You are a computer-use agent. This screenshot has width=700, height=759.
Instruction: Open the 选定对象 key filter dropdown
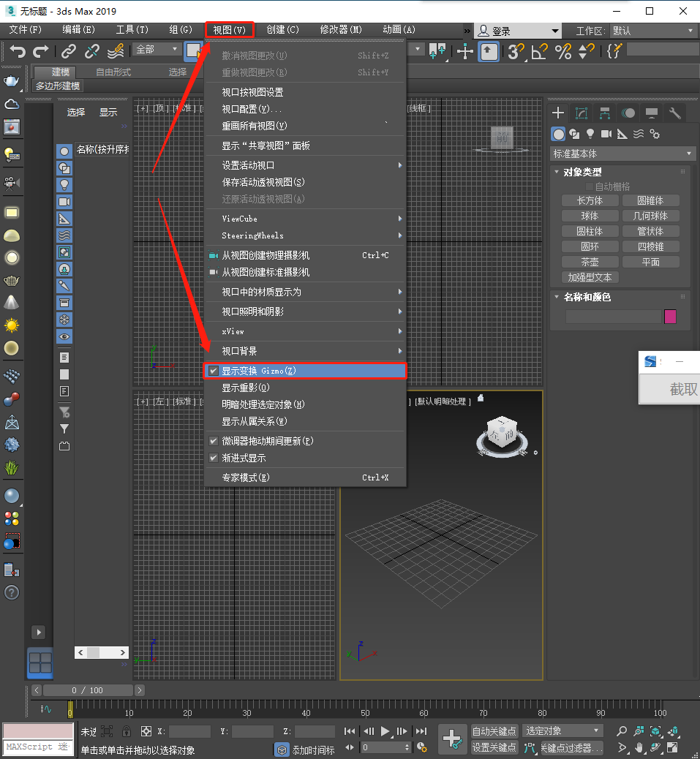(562, 731)
